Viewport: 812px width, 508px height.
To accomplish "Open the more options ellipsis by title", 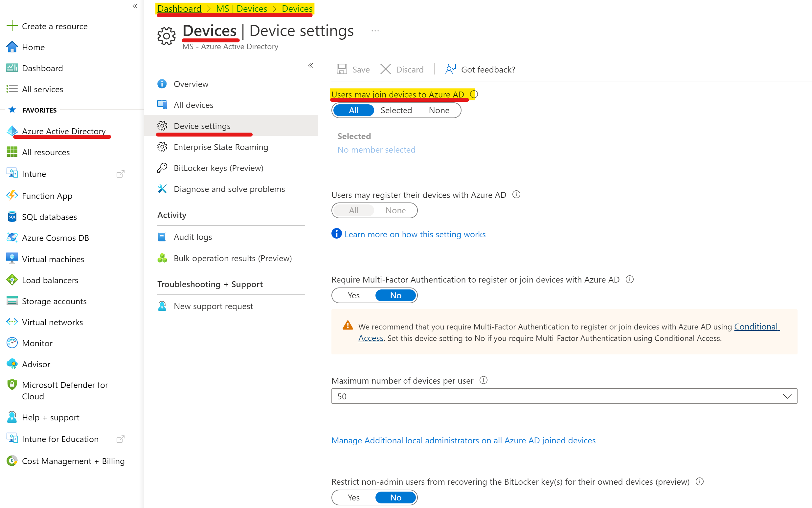I will [375, 31].
